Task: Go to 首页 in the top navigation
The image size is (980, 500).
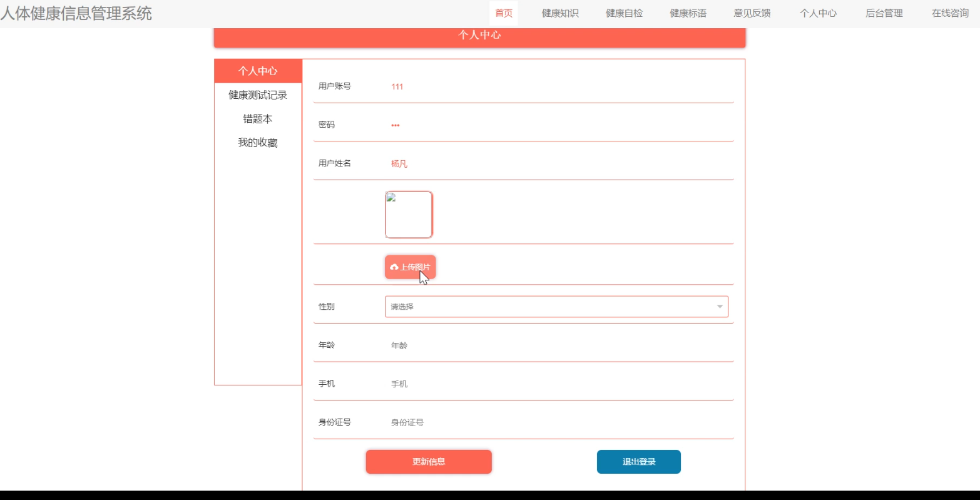Action: coord(504,13)
